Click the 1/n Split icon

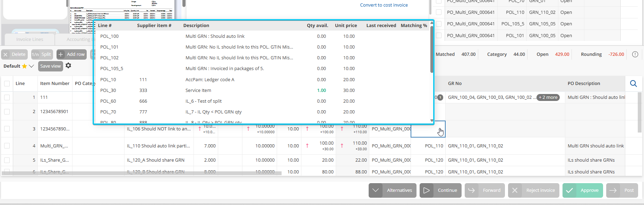point(35,54)
